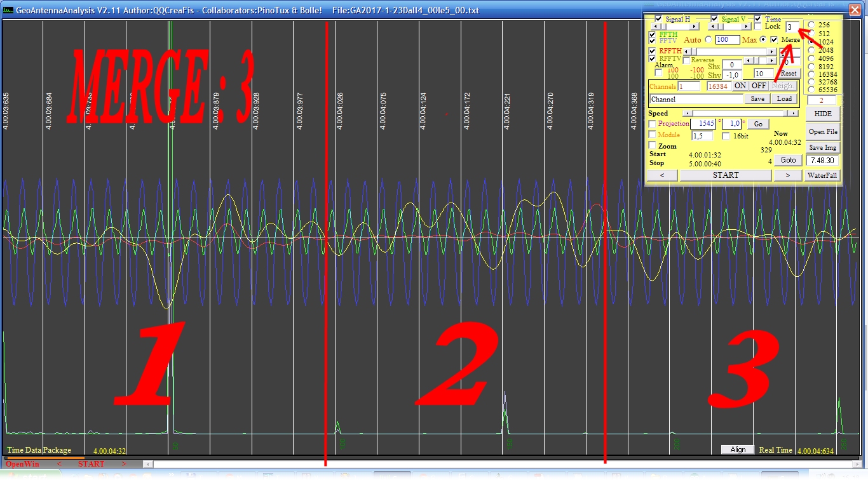Select the 2048 sample size radio

pyautogui.click(x=811, y=50)
